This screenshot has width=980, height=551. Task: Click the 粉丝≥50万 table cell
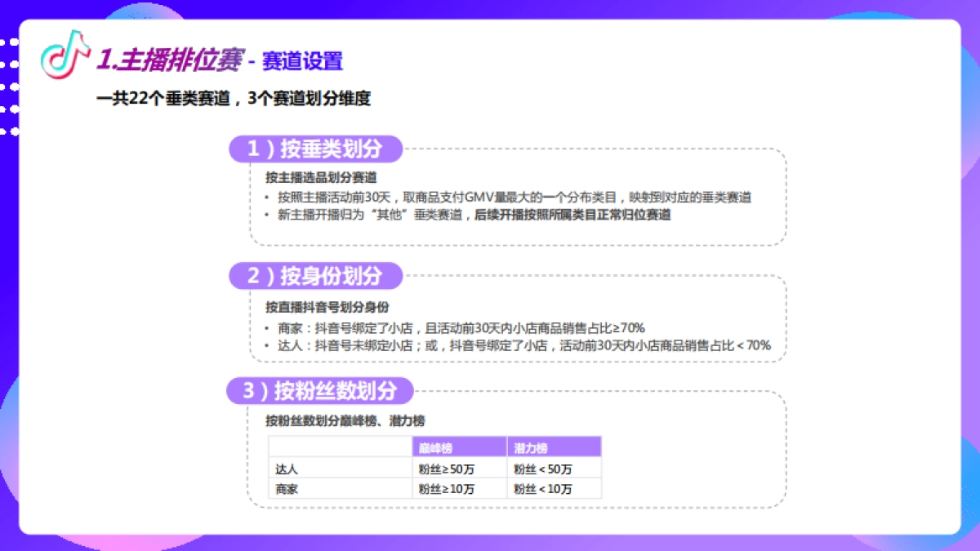click(448, 469)
